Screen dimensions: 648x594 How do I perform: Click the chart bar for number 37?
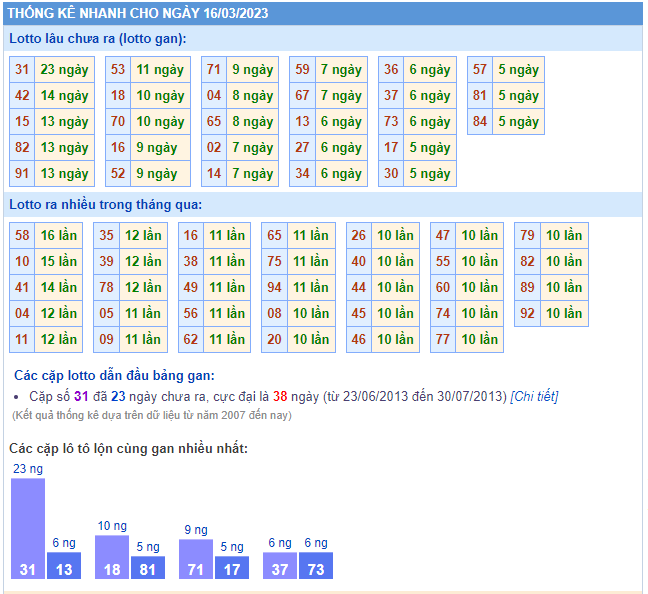[280, 566]
